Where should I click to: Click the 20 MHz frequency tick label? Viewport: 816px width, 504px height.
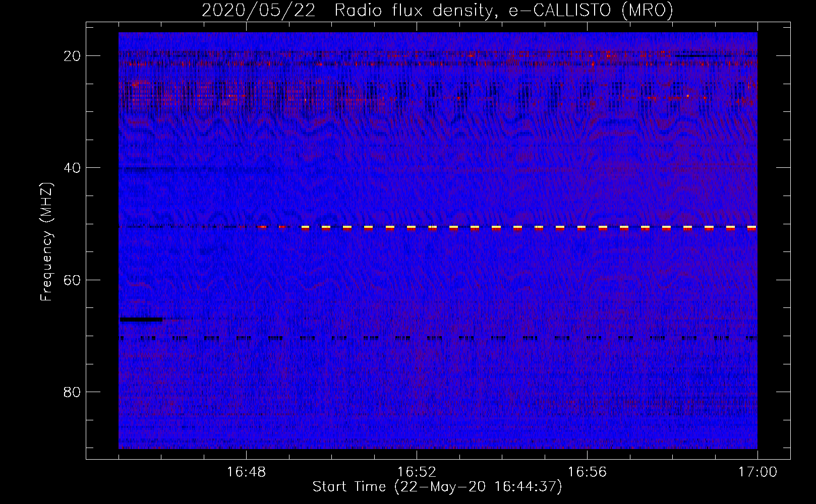(x=73, y=56)
